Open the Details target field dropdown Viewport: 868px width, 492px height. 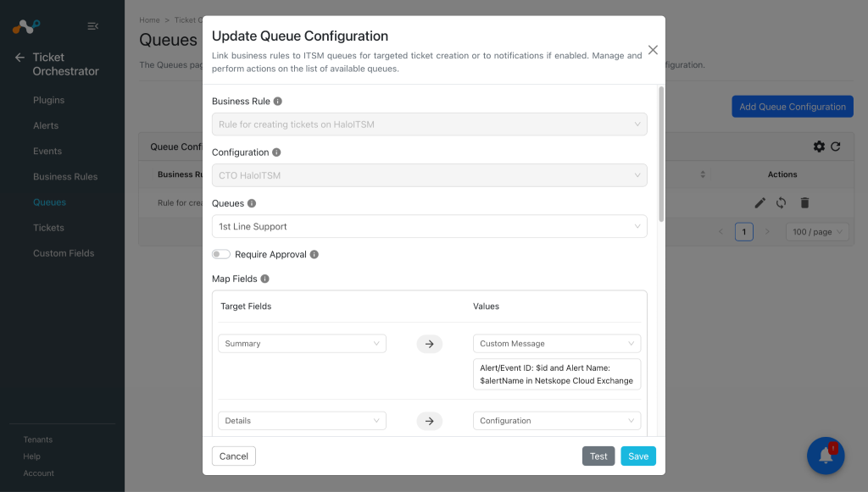pyautogui.click(x=302, y=421)
